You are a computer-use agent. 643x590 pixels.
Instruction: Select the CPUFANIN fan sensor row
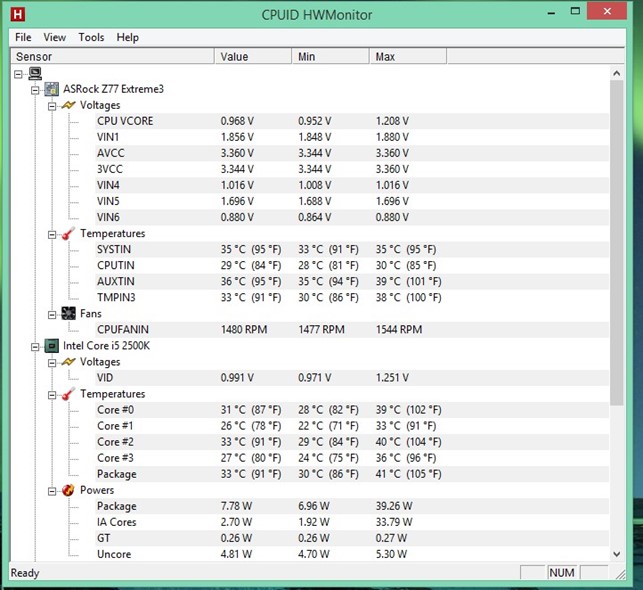click(124, 330)
